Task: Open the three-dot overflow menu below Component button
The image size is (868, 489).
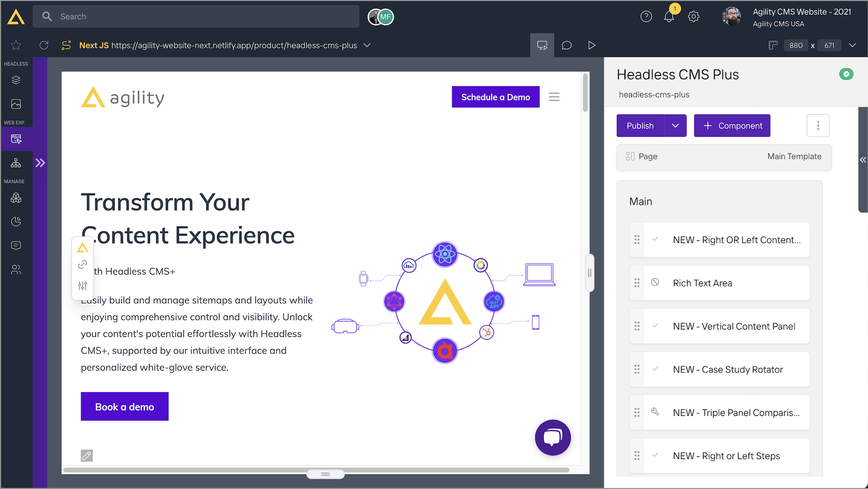Action: (818, 125)
